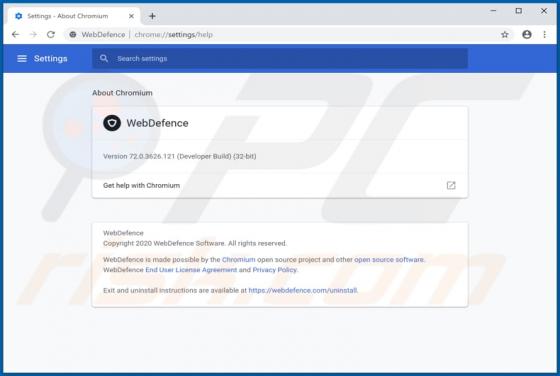Open external link icon for Chromium help
560x376 pixels.
pyautogui.click(x=451, y=185)
